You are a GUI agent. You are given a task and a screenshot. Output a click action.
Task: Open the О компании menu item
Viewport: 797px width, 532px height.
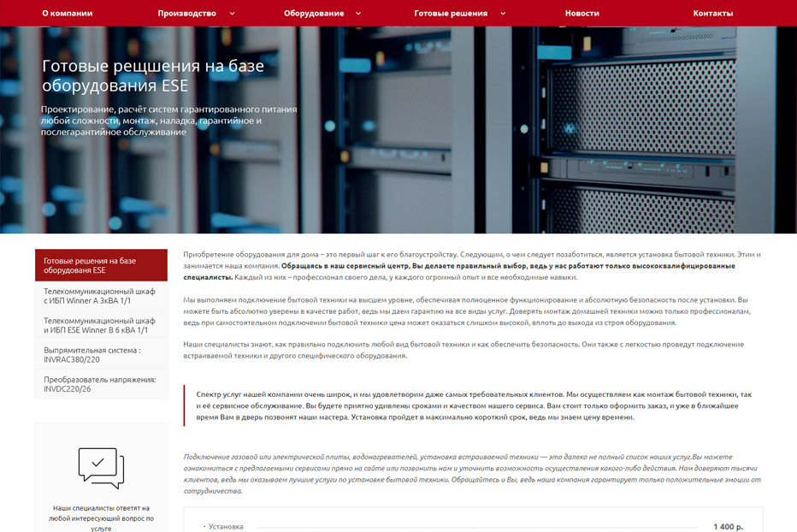(x=67, y=13)
